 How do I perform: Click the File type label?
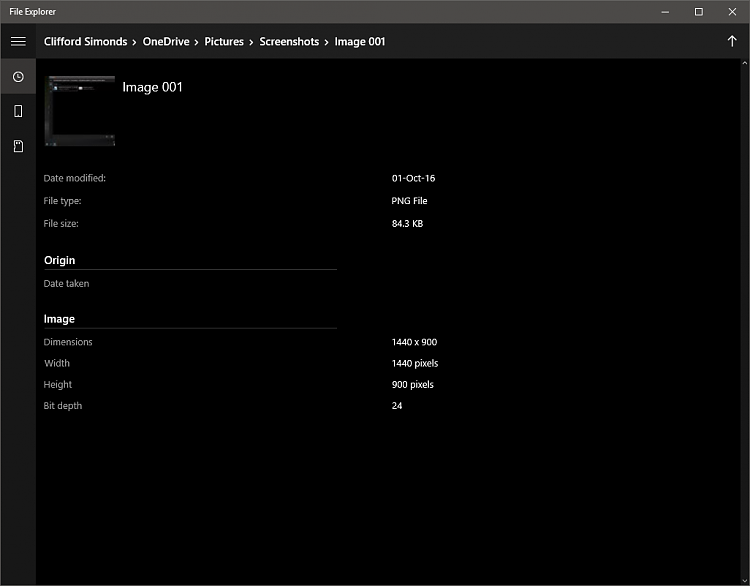(x=62, y=201)
